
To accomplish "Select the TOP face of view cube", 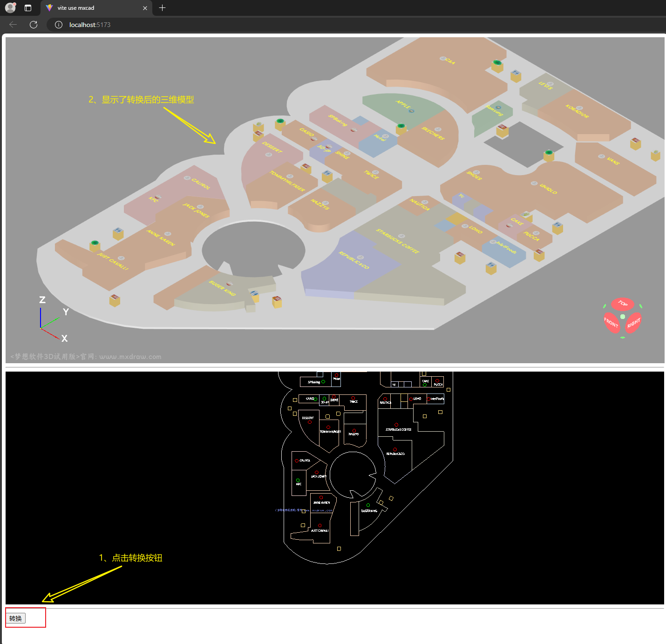I will 623,304.
